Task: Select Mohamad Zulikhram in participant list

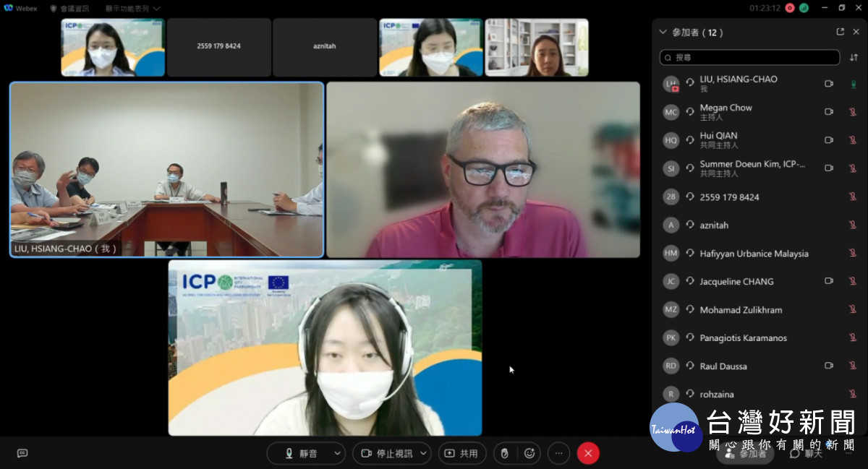Action: tap(759, 309)
